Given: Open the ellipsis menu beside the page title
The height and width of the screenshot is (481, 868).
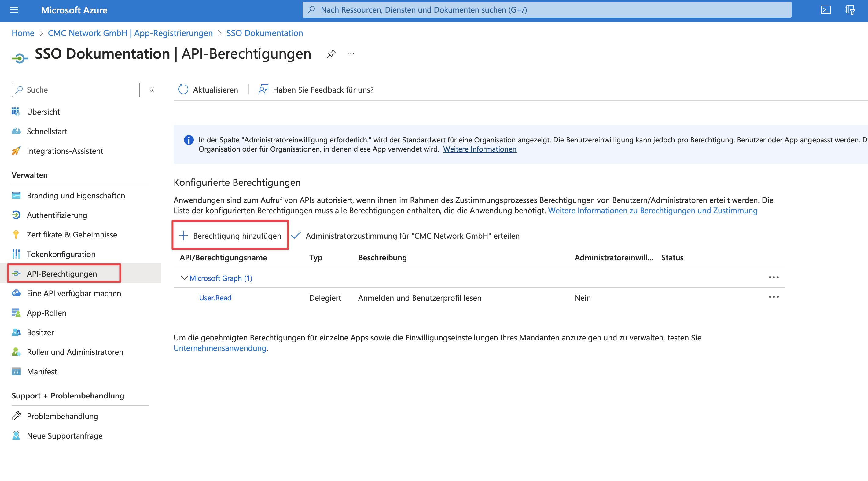Looking at the screenshot, I should click(x=351, y=54).
